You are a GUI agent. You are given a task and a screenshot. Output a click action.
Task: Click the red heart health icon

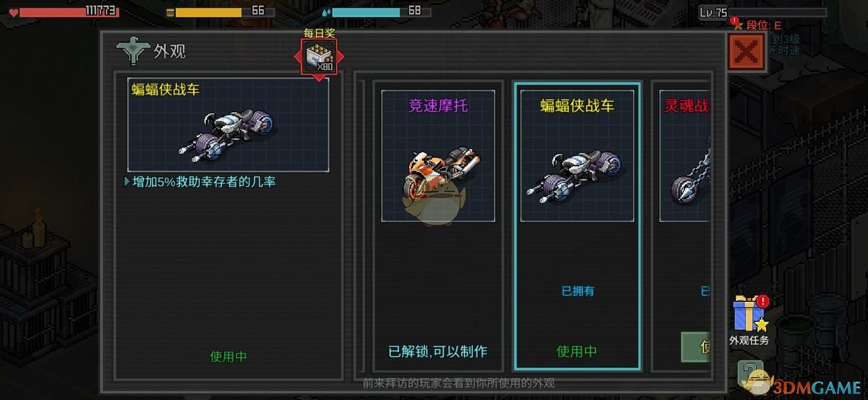(x=14, y=12)
